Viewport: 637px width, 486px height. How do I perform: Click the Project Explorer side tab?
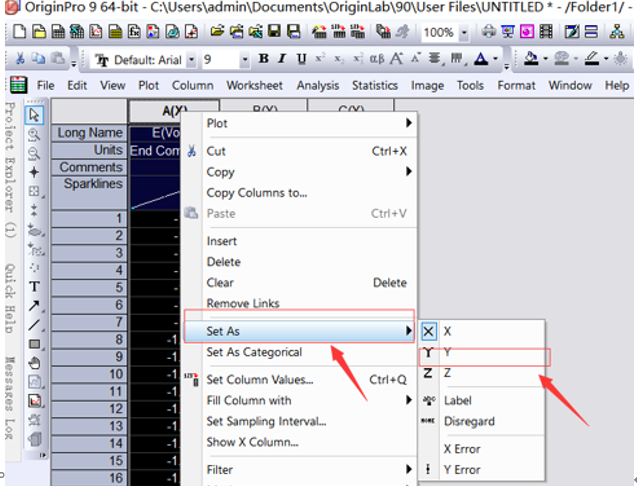pyautogui.click(x=10, y=169)
